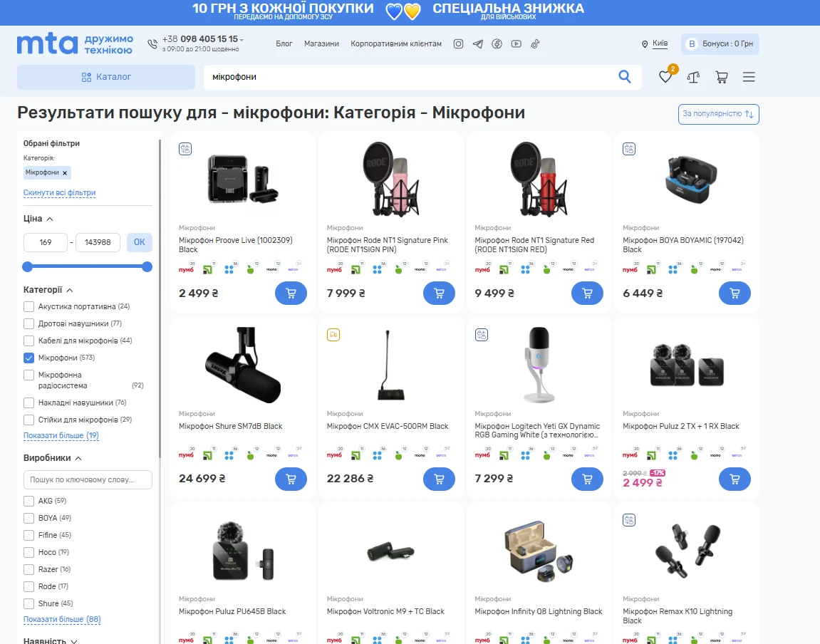Click badge icon on Logitech Yeti card
Viewport: 820px width, 644px height.
pos(482,335)
